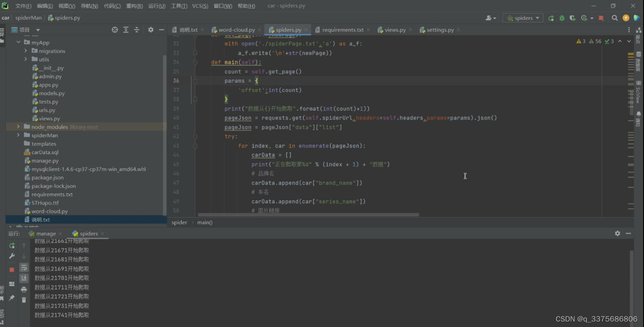Rerun the spiders configuration in top toolbar
The height and width of the screenshot is (327, 644).
pyautogui.click(x=551, y=18)
